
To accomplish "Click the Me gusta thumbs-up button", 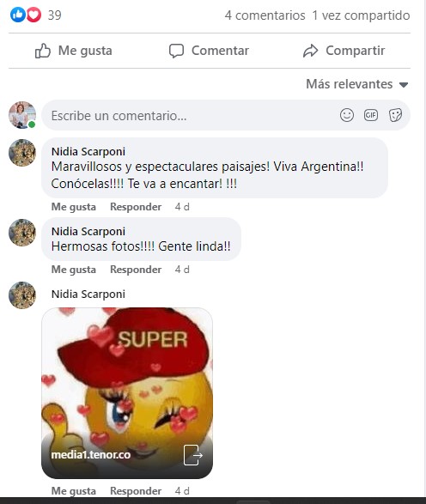I will click(x=74, y=51).
